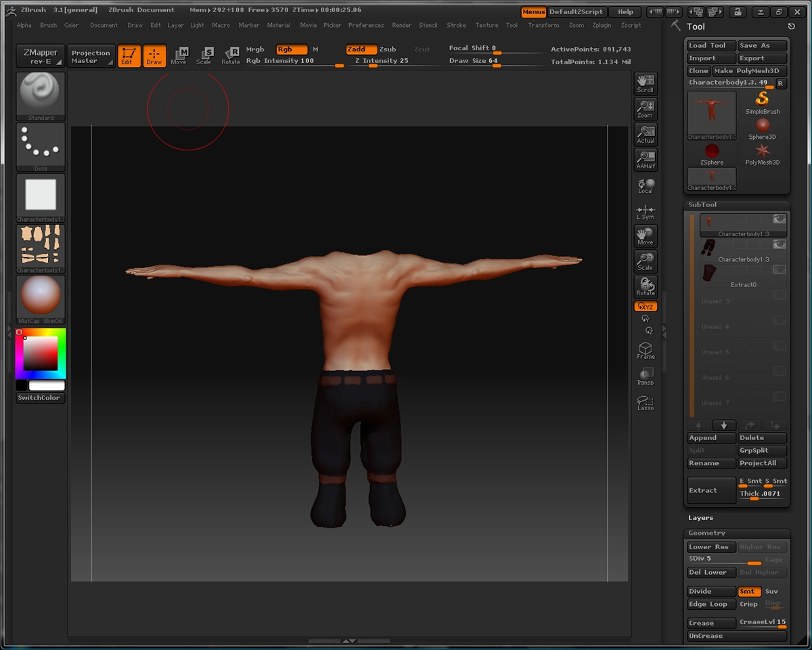
Task: Toggle visibility eye of Extract0 subtool
Action: pos(780,269)
